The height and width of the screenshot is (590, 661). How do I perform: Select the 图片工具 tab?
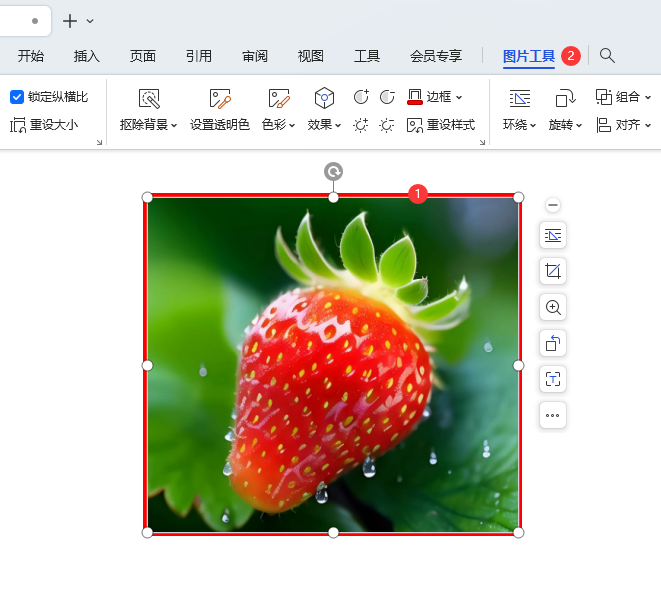(529, 56)
